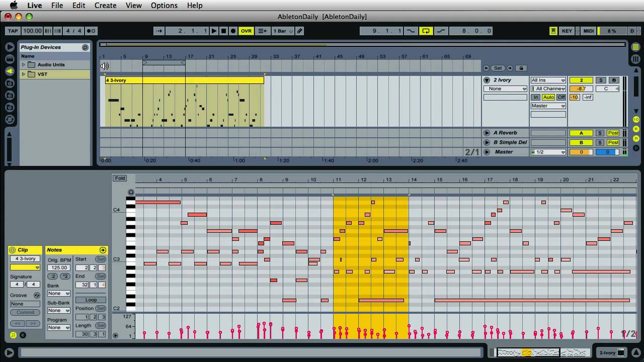Open the Program None dropdown
This screenshot has width=644, height=362.
[58, 327]
